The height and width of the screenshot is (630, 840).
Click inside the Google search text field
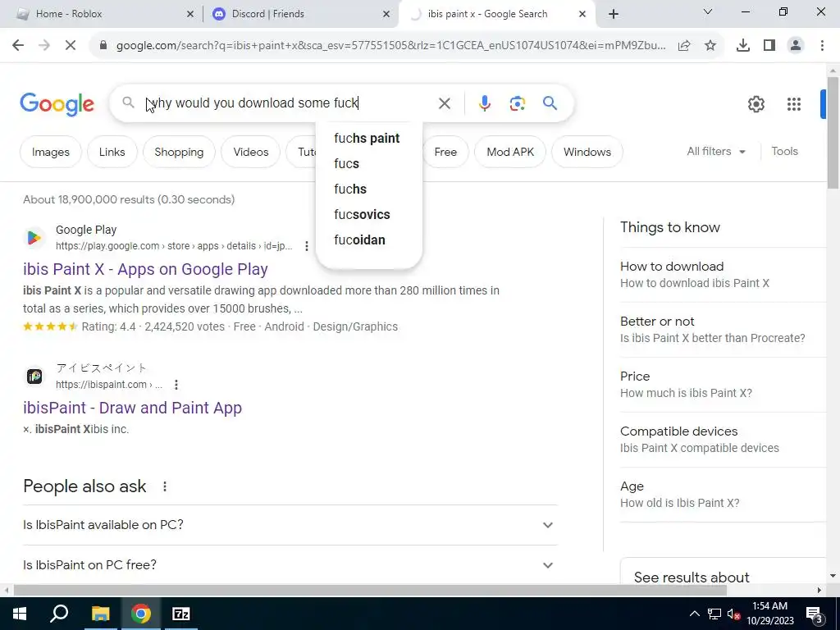click(x=286, y=103)
